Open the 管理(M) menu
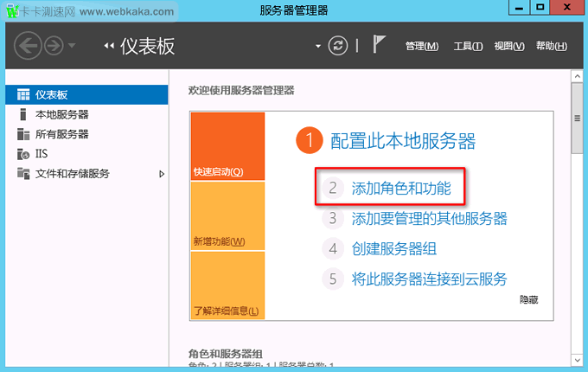 pyautogui.click(x=422, y=46)
